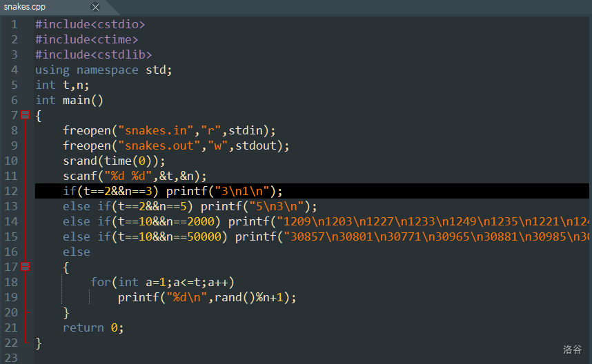The image size is (592, 364).
Task: Click the #include<cstdio> directive
Action: [90, 24]
